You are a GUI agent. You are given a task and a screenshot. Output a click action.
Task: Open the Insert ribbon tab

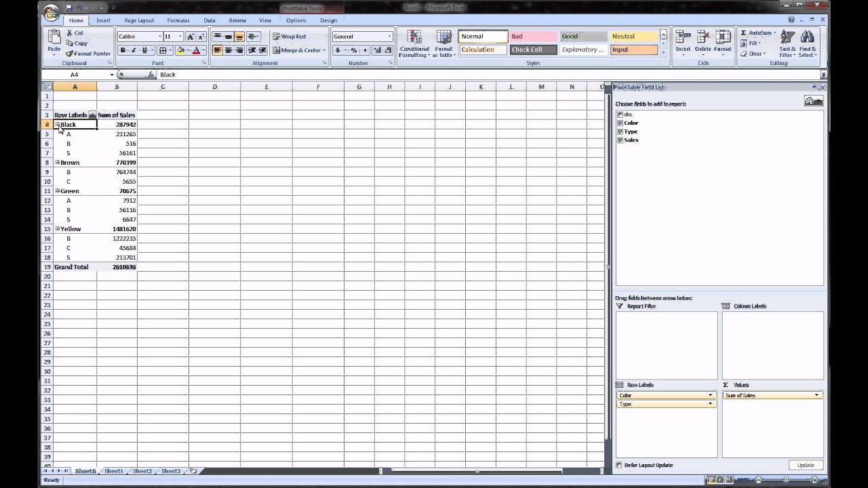click(x=103, y=20)
